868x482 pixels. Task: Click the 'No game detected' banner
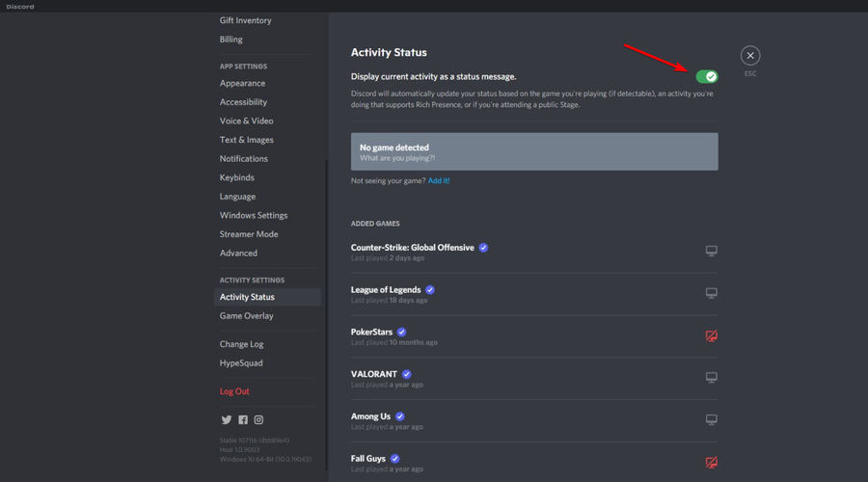tap(534, 152)
